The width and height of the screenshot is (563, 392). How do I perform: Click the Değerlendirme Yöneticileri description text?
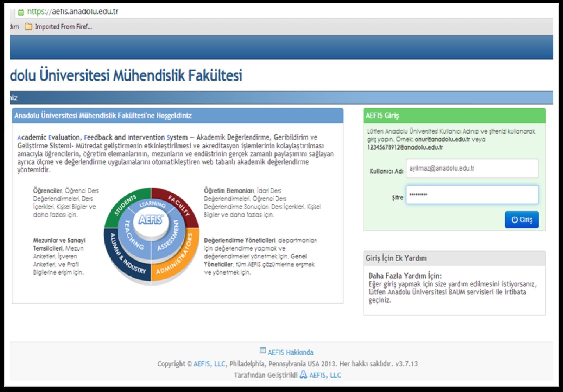[x=261, y=256]
